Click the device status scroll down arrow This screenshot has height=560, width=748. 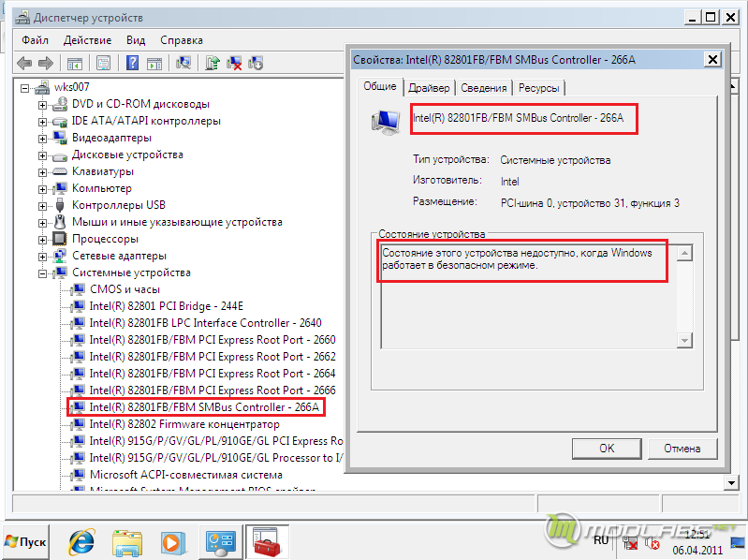[x=684, y=341]
